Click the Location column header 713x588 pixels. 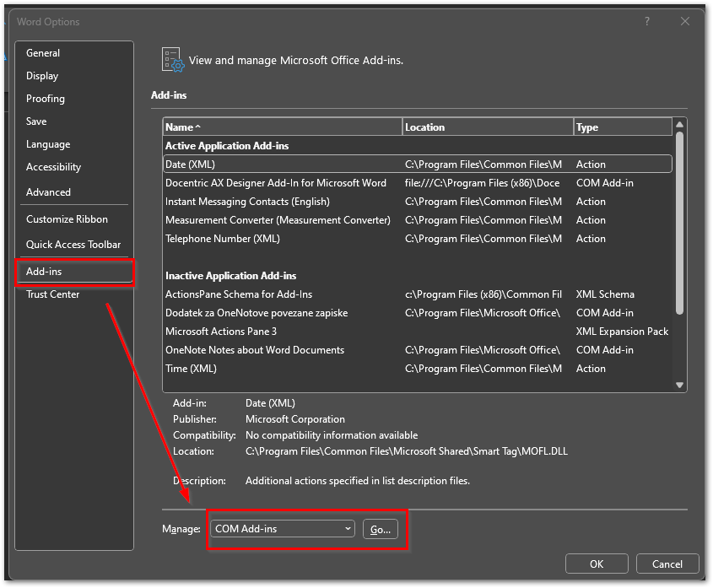[488, 127]
